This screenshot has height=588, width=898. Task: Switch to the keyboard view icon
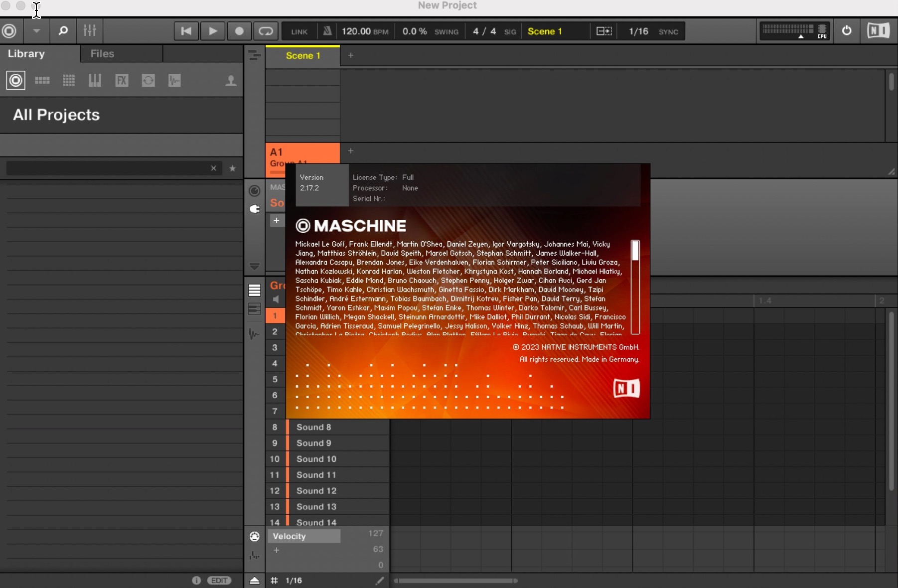point(254,309)
